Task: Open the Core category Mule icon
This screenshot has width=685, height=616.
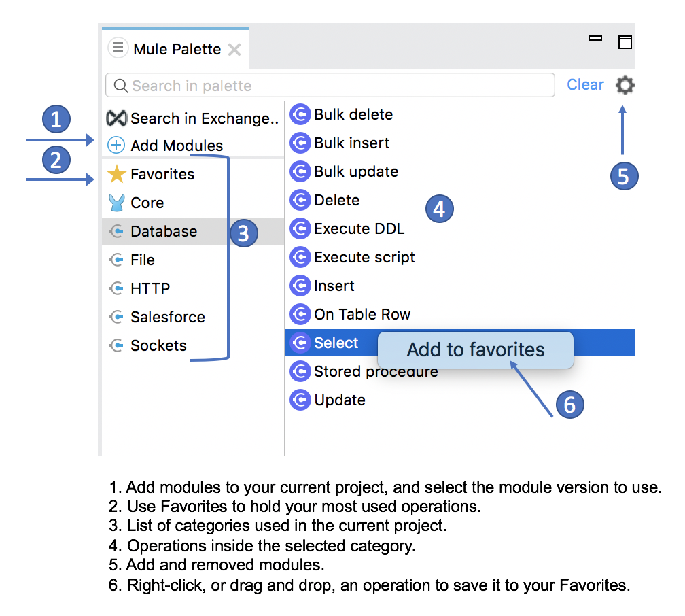Action: click(116, 203)
